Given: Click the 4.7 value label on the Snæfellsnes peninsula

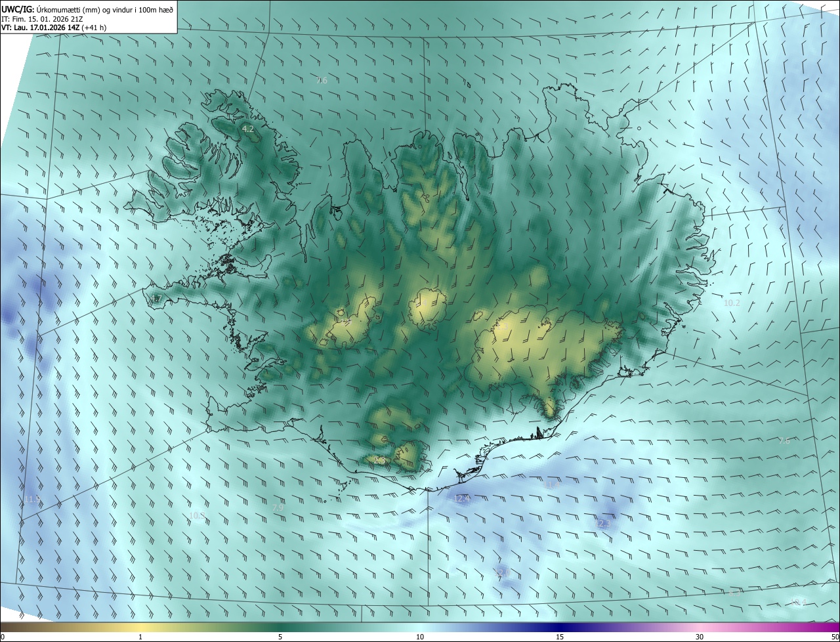Looking at the screenshot, I should 156,299.
